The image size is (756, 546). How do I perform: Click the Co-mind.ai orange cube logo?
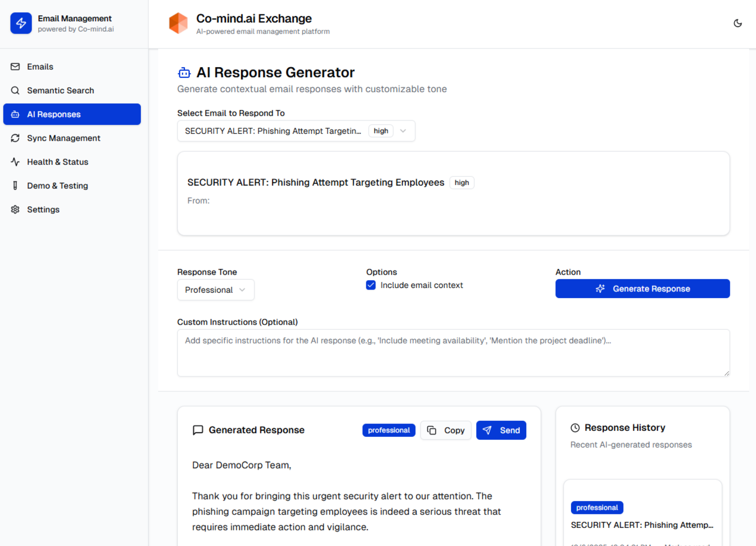pos(178,23)
